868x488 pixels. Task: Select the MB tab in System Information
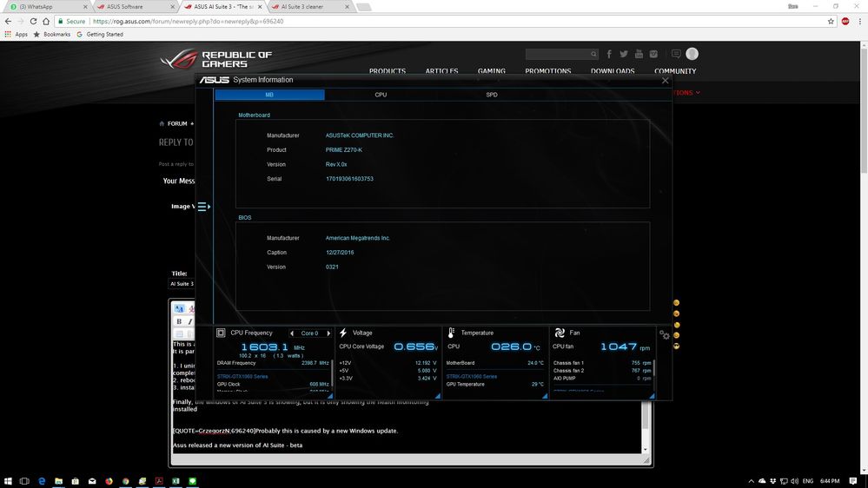(x=269, y=95)
